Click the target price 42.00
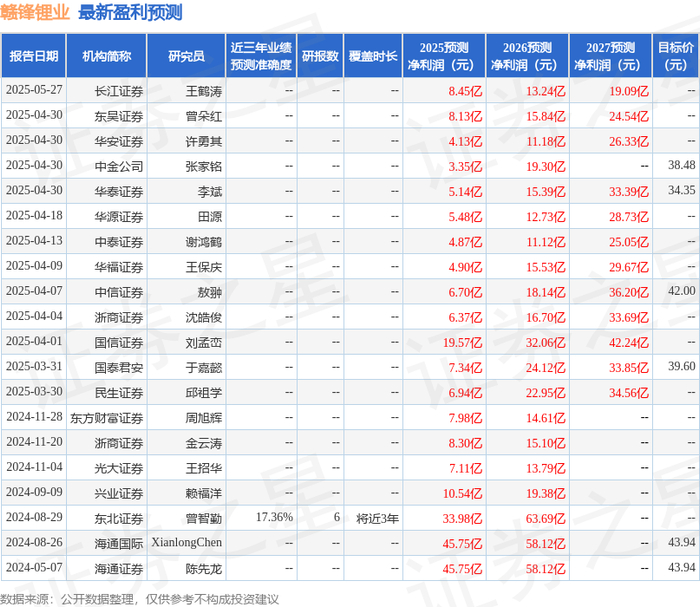 (x=682, y=291)
